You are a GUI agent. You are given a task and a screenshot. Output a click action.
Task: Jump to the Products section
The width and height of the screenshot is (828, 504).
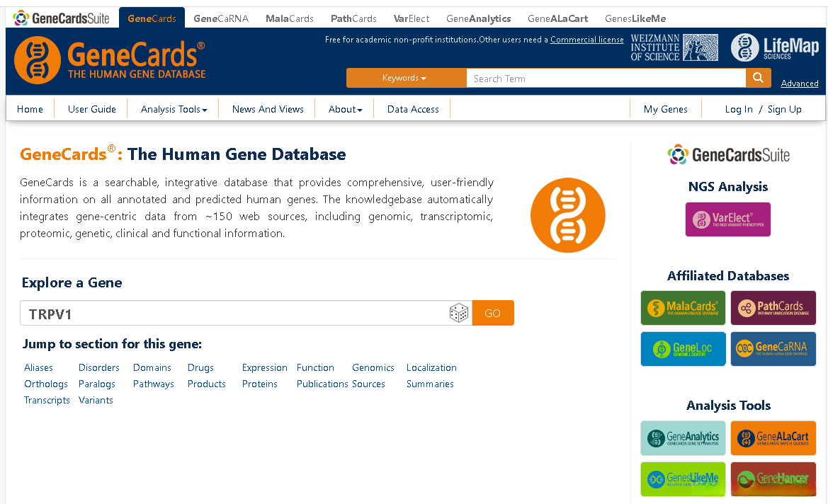coord(207,384)
